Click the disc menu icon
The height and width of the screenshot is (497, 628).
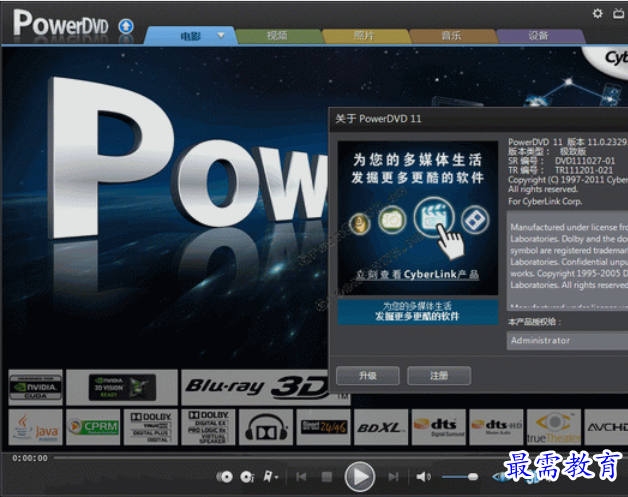pyautogui.click(x=225, y=477)
